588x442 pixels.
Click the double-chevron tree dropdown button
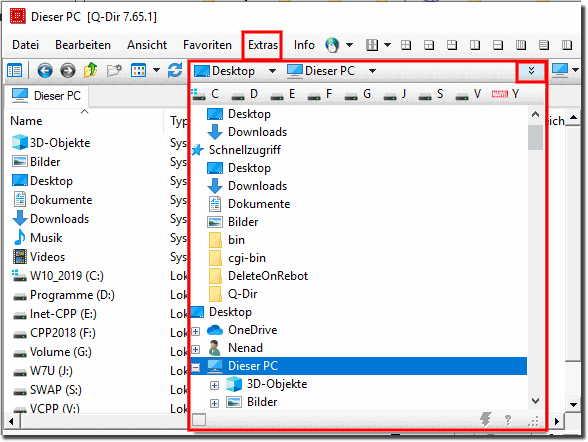531,70
